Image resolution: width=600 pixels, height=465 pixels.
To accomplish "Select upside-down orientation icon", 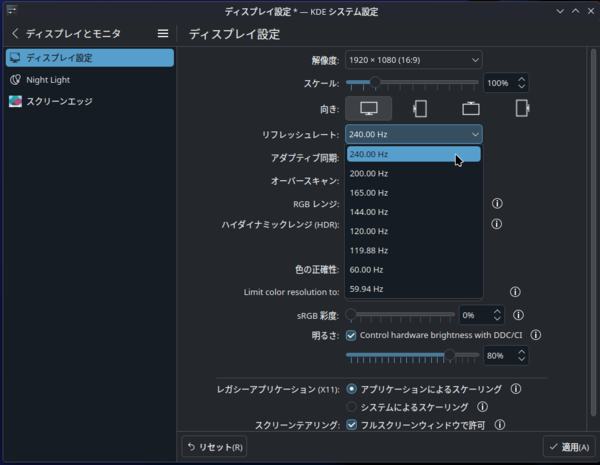I will click(471, 109).
